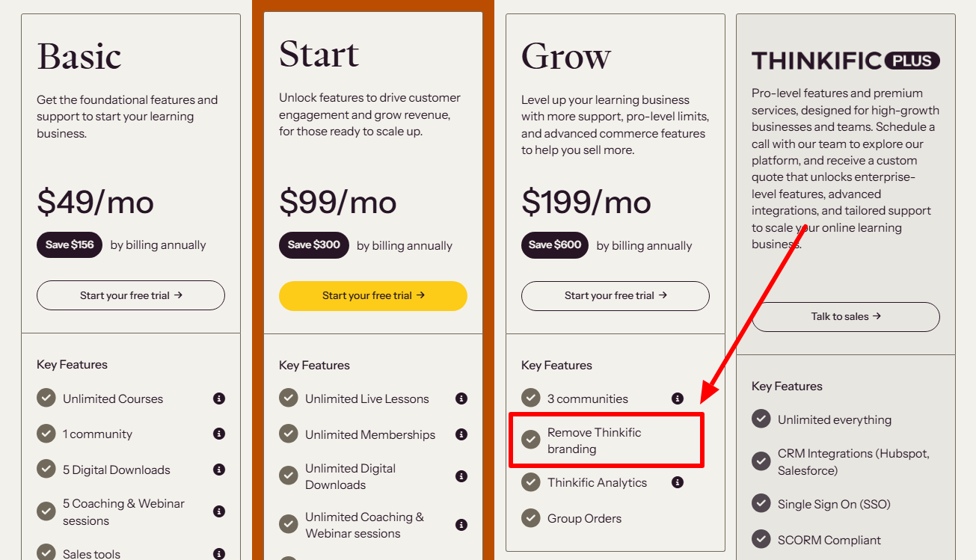Image resolution: width=976 pixels, height=560 pixels.
Task: Click checkmark beside Unlimited everything
Action: [761, 419]
